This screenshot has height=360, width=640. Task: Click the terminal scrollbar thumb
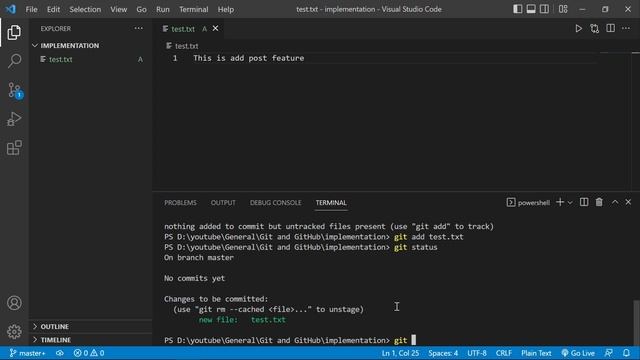(x=636, y=322)
